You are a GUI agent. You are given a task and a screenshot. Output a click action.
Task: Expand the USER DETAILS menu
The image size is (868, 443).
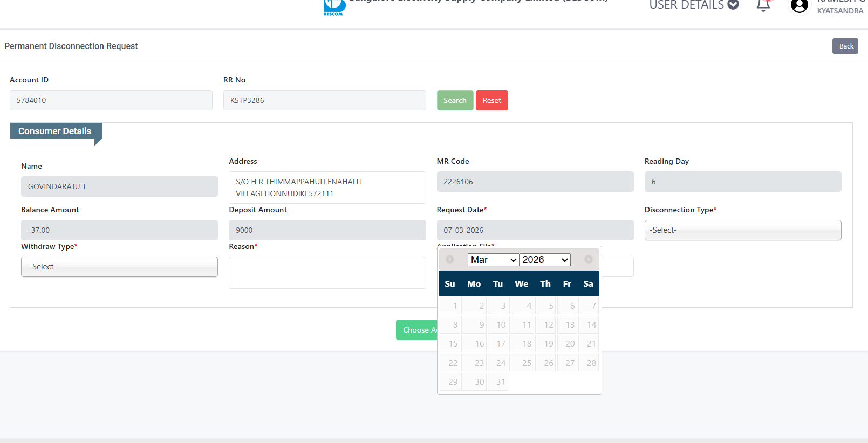693,5
